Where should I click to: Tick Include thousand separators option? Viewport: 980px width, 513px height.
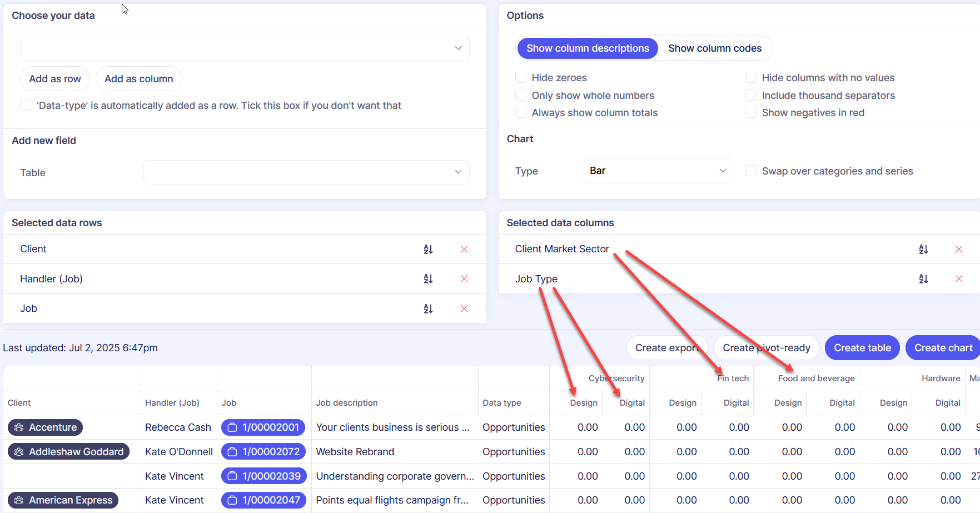(x=751, y=96)
